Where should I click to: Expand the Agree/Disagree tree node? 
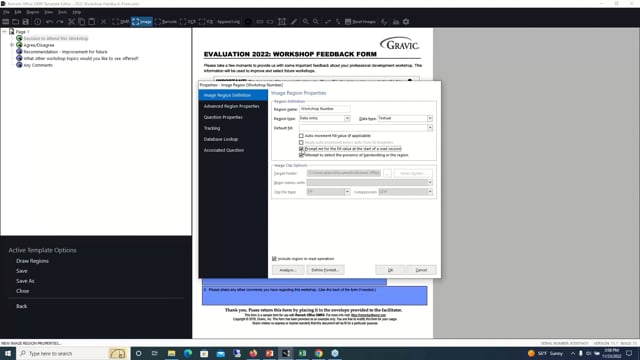12,45
